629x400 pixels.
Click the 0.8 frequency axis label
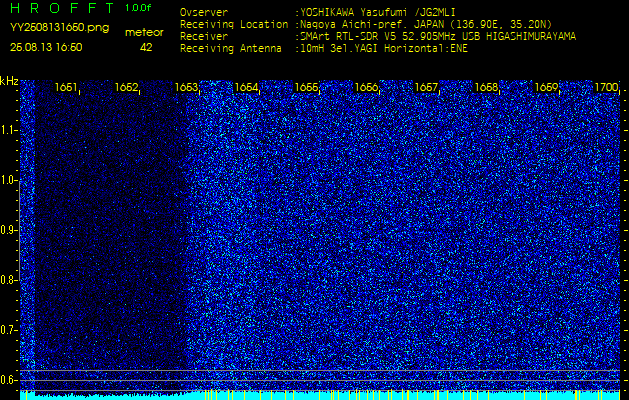(8, 280)
